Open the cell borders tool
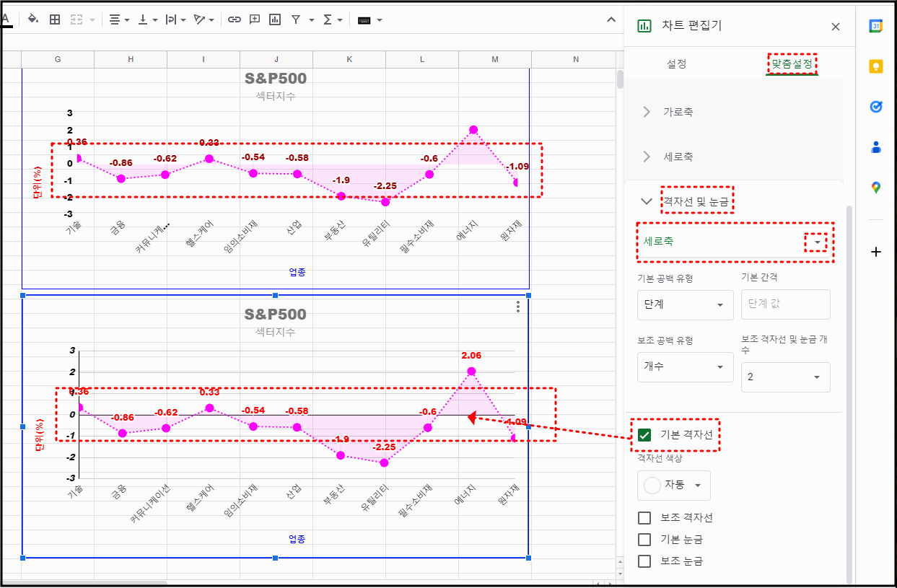 [55, 19]
